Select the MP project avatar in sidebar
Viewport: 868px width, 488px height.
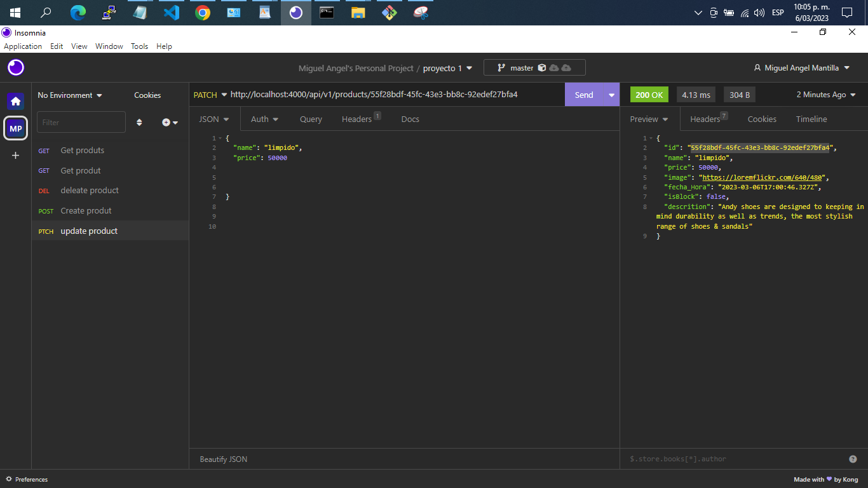tap(15, 128)
